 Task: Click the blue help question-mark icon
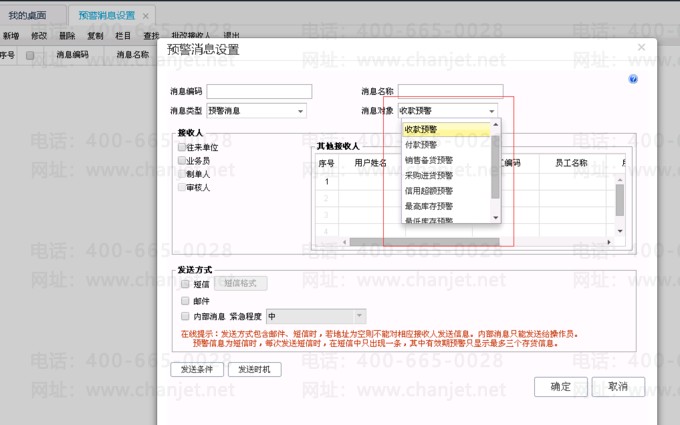(x=633, y=79)
